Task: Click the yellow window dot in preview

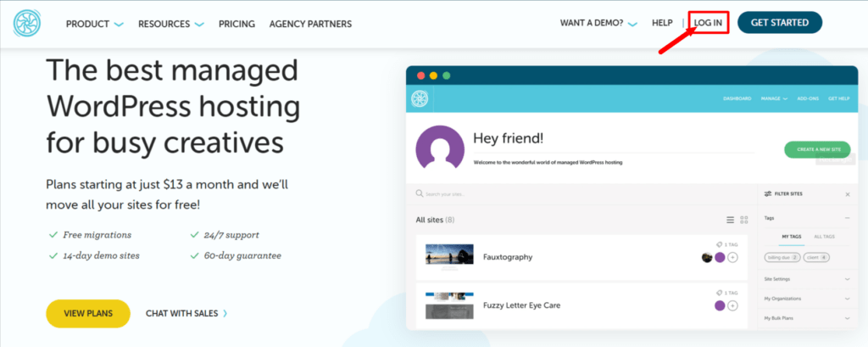Action: click(433, 76)
